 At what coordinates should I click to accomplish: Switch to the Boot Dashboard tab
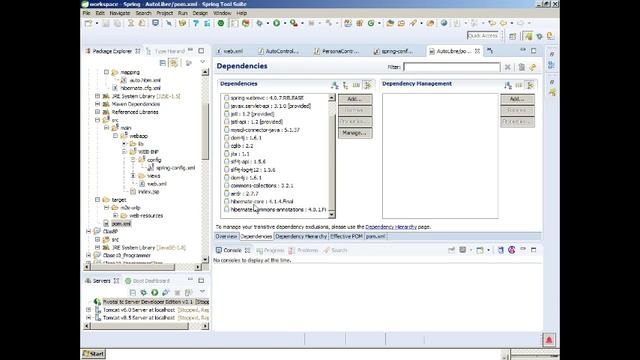pyautogui.click(x=147, y=281)
